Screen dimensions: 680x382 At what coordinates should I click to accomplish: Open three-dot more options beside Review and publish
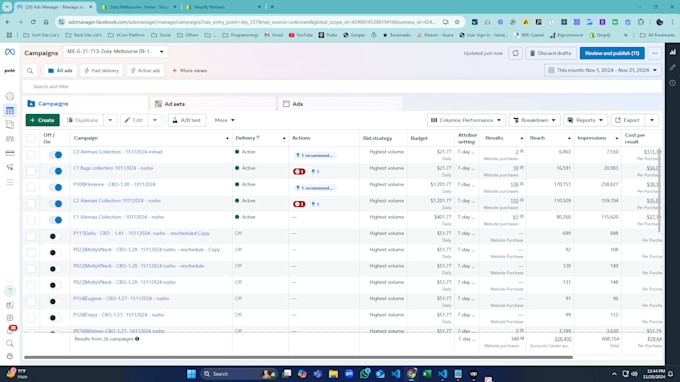click(x=654, y=53)
